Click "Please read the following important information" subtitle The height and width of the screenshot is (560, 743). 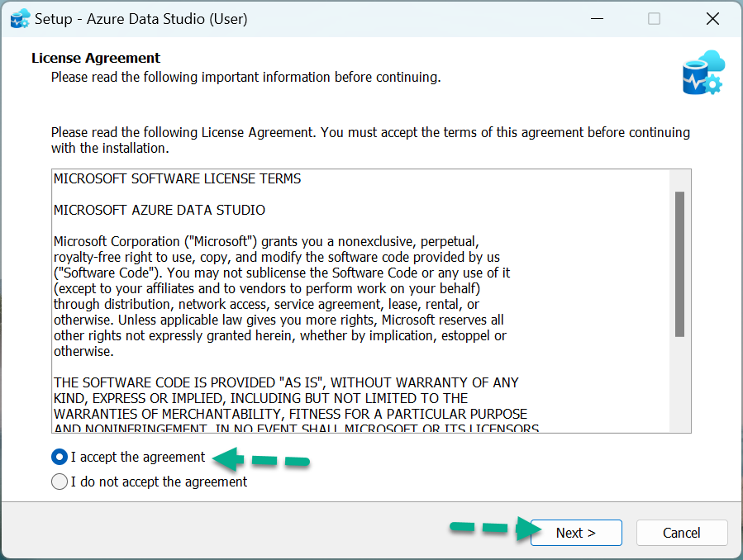pyautogui.click(x=246, y=77)
